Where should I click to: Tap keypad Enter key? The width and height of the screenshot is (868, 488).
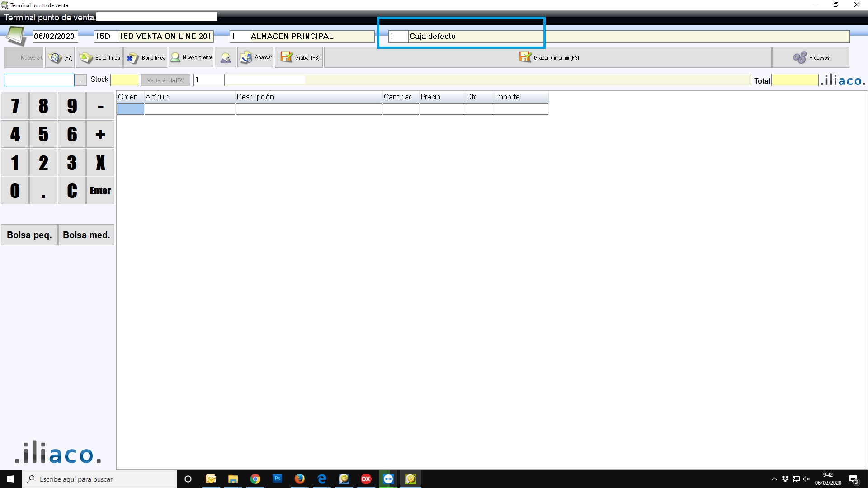pos(100,191)
